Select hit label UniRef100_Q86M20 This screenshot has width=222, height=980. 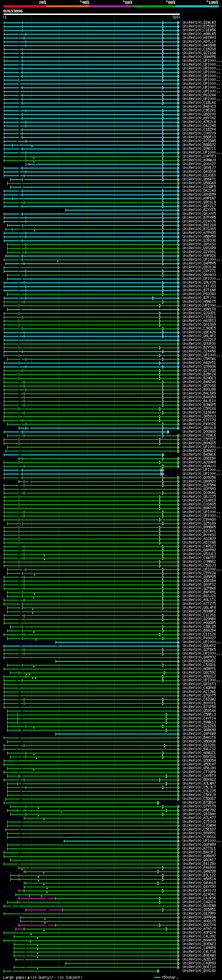199,481
